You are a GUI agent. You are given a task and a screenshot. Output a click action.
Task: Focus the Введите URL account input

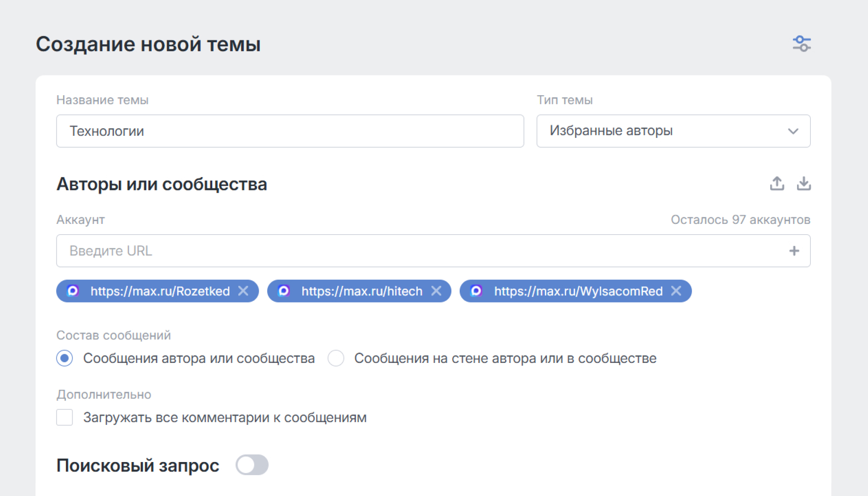(276, 250)
